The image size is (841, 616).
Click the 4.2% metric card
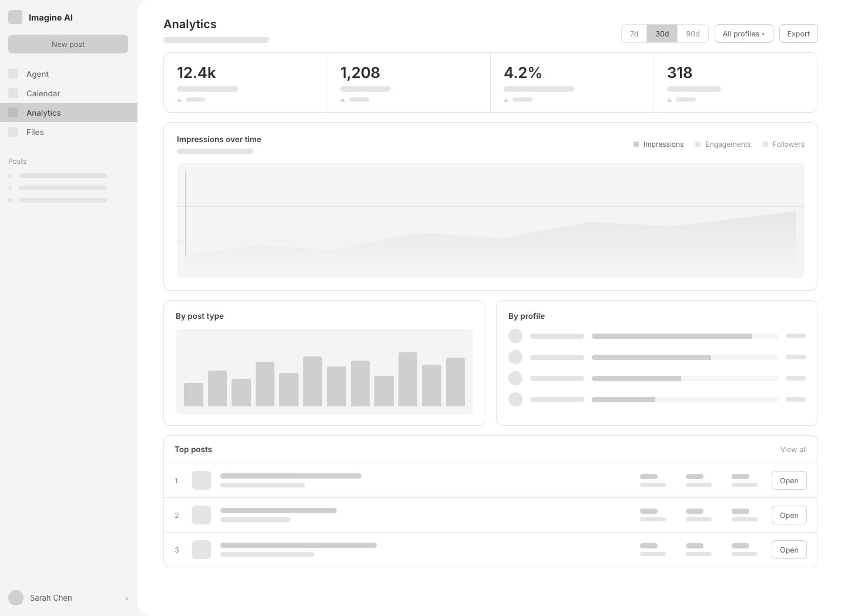point(572,82)
